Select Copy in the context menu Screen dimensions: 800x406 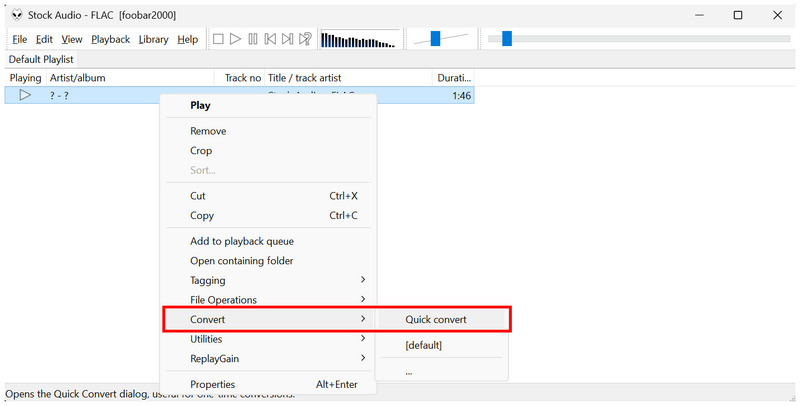pos(268,215)
